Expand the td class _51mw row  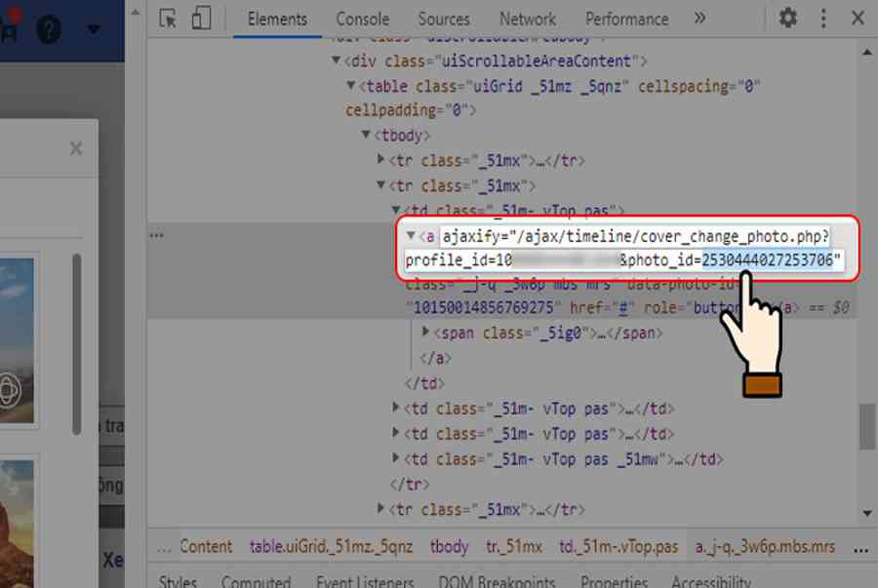[396, 459]
